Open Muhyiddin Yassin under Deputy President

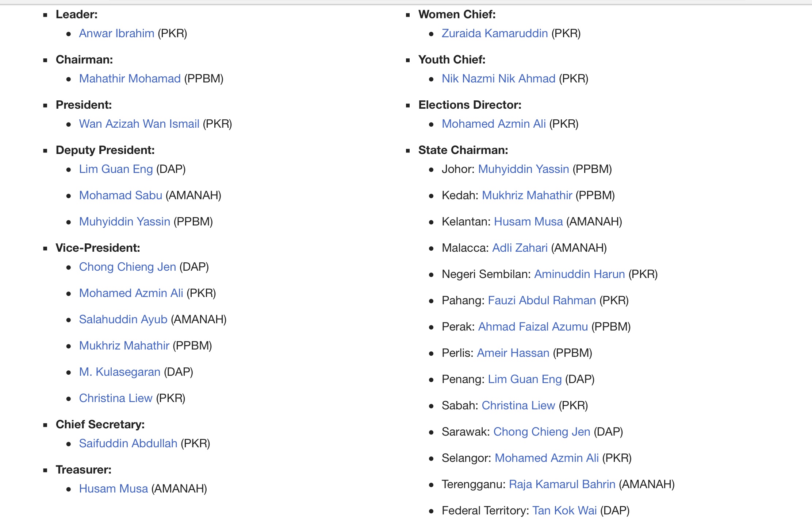(125, 221)
